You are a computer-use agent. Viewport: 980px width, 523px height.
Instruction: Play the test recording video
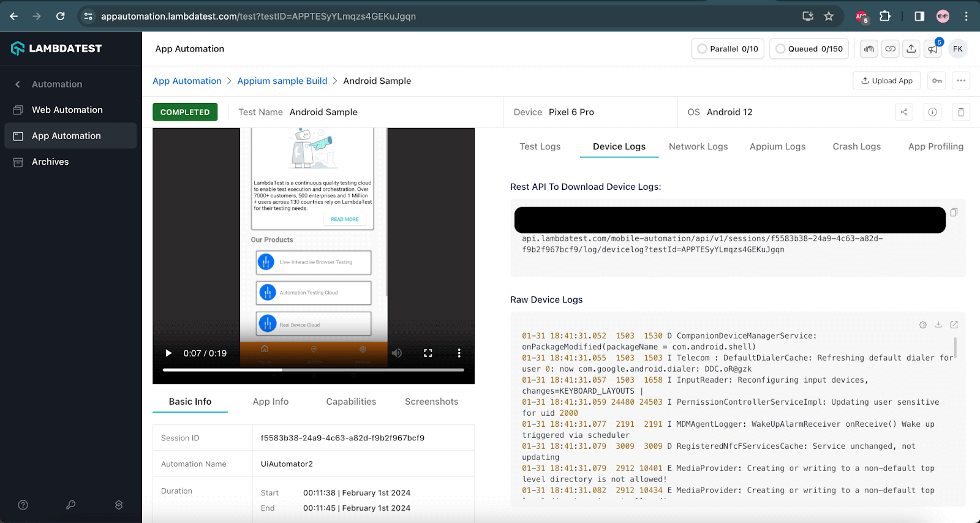168,353
